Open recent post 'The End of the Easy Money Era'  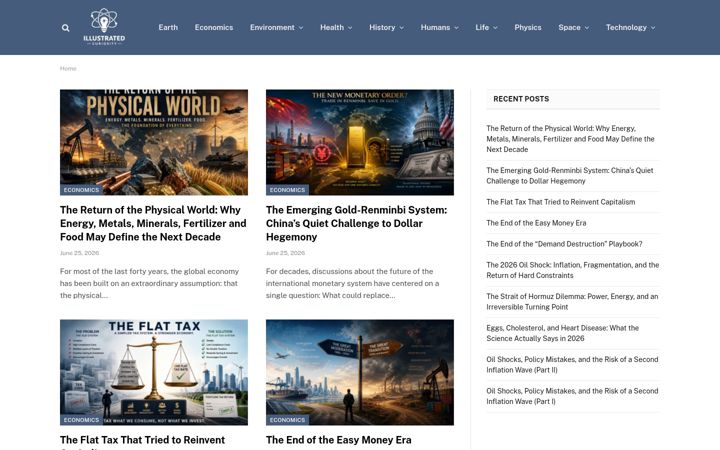click(536, 223)
